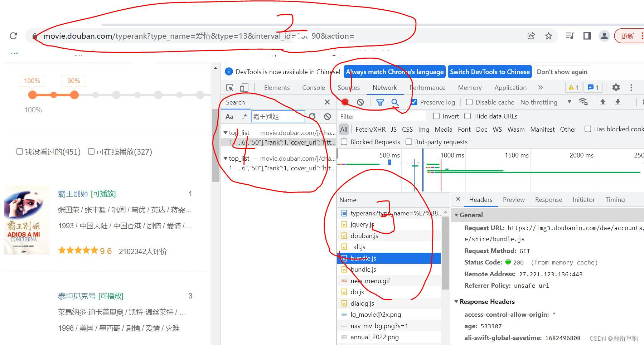Show more DevTools tabs with chevron
644x345 pixels.
coord(541,87)
